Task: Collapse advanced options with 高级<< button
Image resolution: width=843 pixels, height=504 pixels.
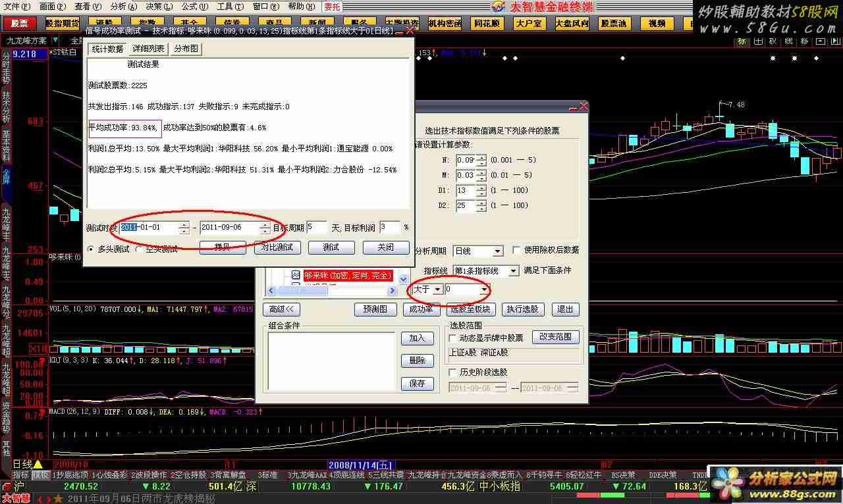Action: click(281, 309)
